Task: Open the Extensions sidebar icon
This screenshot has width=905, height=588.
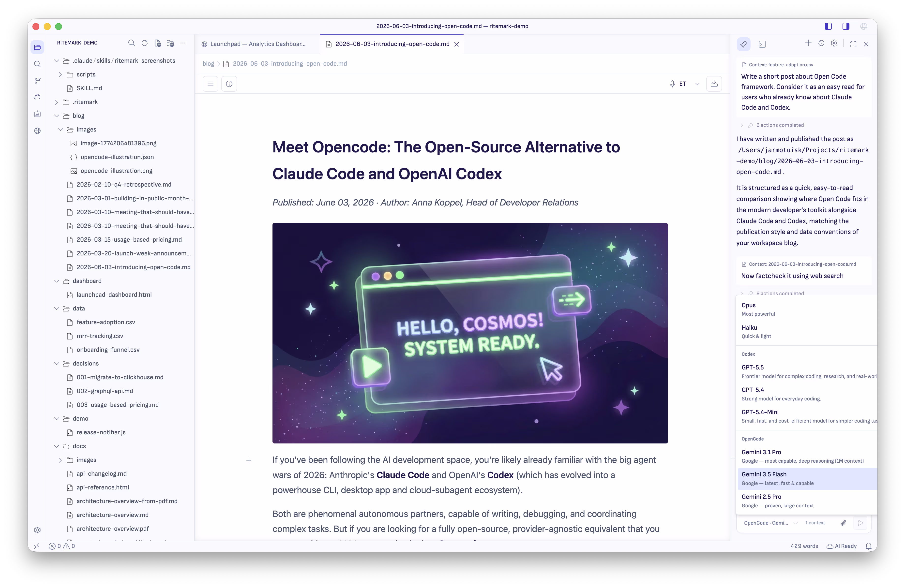Action: click(37, 97)
